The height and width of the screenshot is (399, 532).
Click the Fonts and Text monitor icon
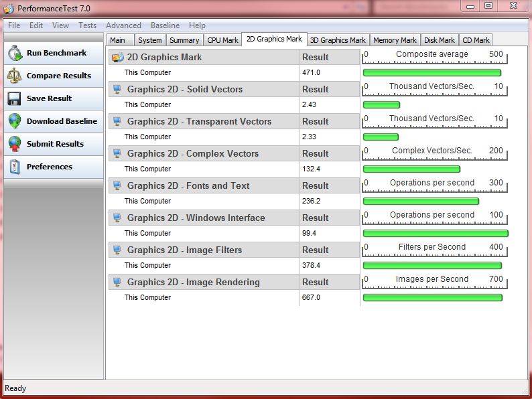pos(117,185)
